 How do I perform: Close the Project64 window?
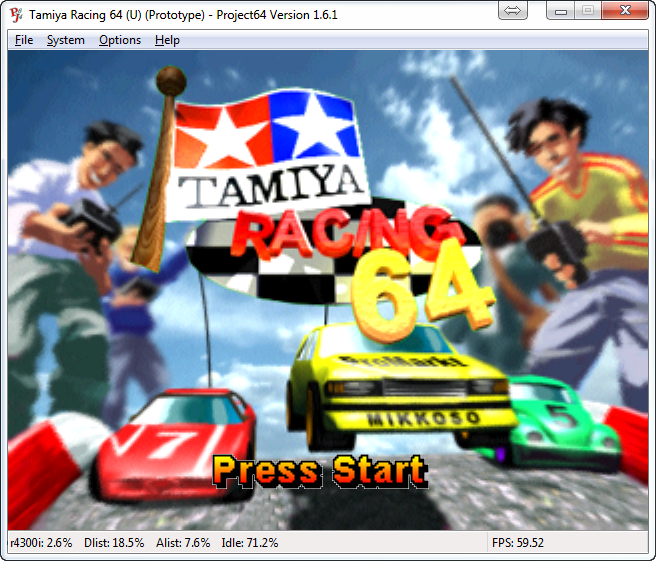coord(625,10)
